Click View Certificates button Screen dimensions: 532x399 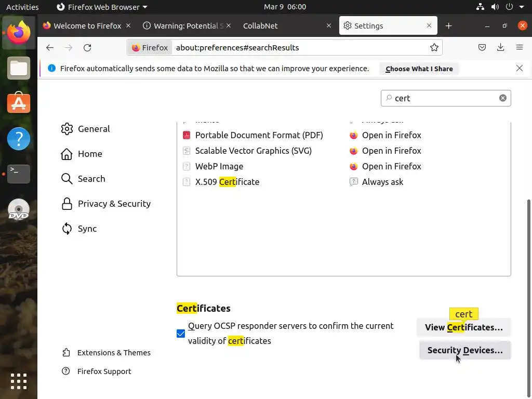pyautogui.click(x=463, y=327)
